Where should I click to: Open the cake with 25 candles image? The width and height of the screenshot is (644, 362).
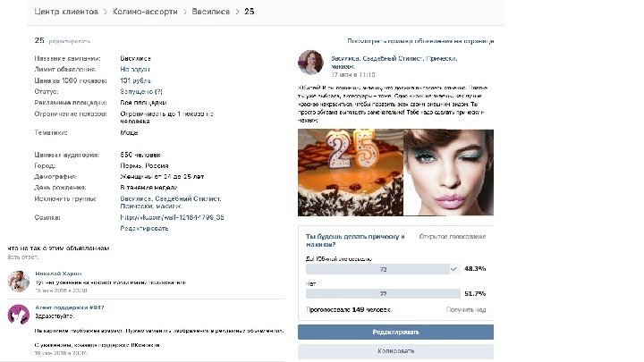[x=351, y=173]
